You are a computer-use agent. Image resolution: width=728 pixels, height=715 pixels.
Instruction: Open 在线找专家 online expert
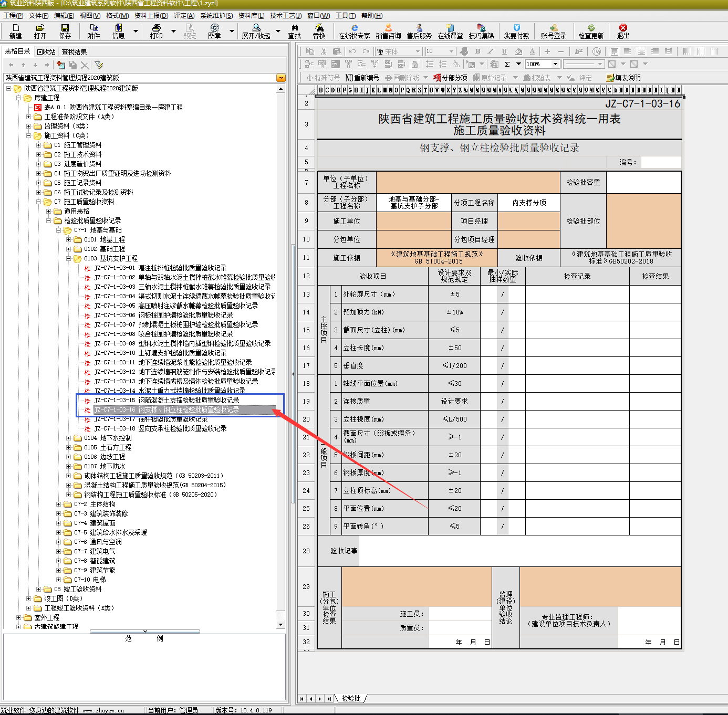click(x=354, y=31)
